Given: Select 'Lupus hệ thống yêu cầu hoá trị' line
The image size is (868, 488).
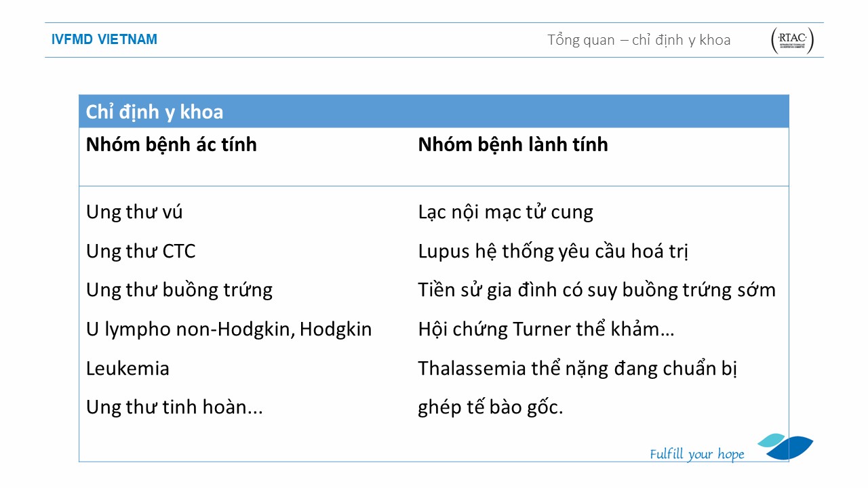Looking at the screenshot, I should tap(553, 251).
